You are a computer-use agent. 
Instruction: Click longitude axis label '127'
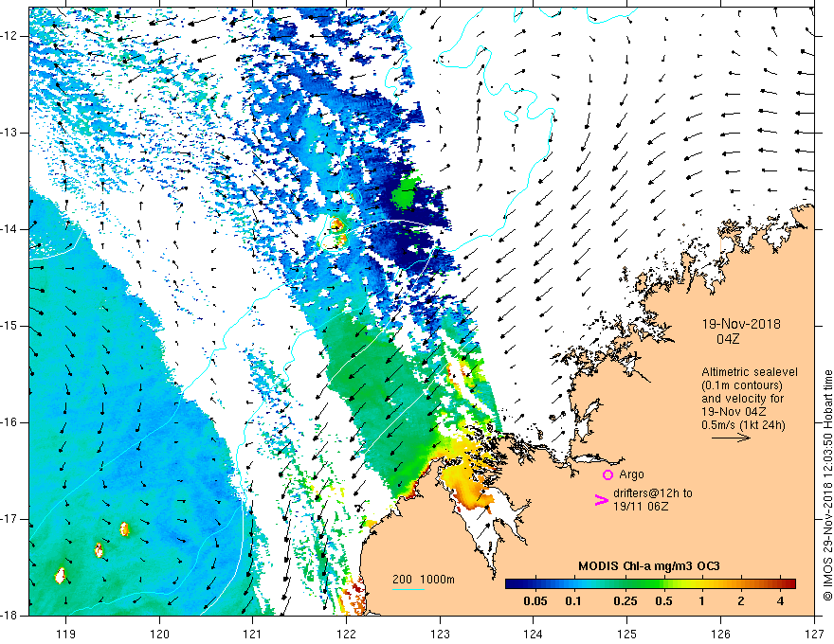(814, 634)
